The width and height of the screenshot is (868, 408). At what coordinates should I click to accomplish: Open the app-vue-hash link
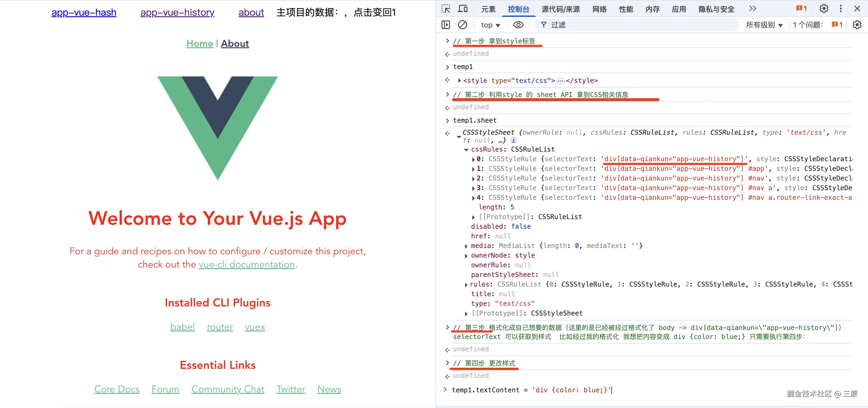[84, 12]
